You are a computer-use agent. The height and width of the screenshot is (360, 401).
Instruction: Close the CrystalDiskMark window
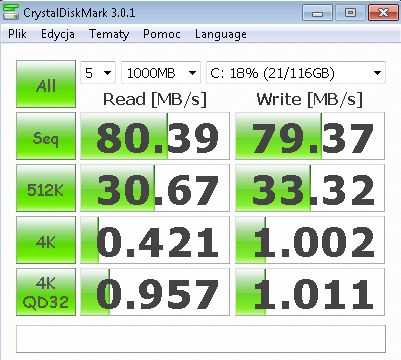pyautogui.click(x=383, y=13)
